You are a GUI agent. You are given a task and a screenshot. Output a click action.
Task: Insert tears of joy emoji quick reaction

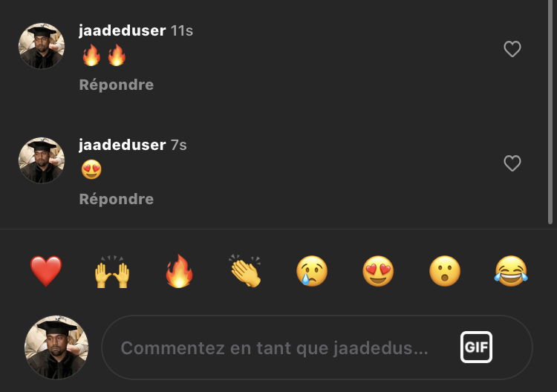511,271
